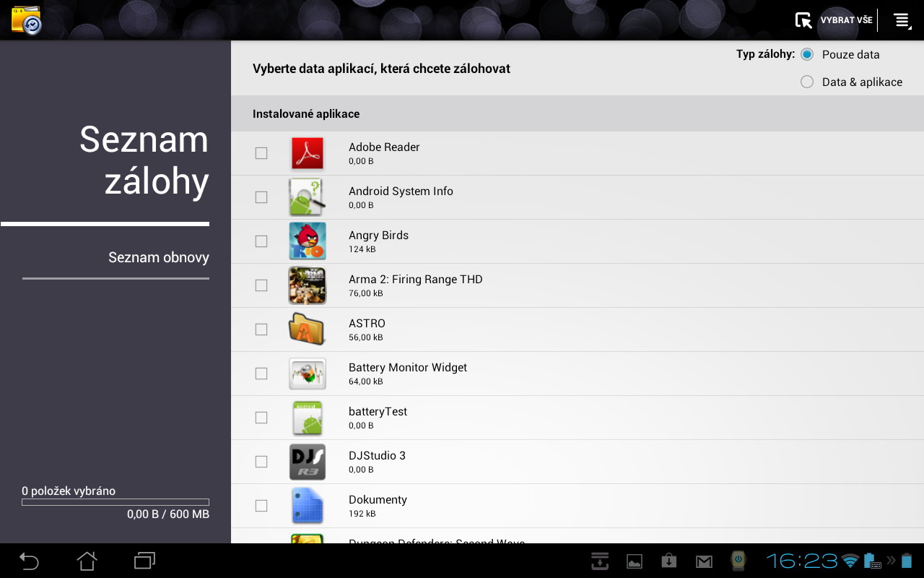The height and width of the screenshot is (578, 924).
Task: Click the Battery Monitor Widget icon
Action: (308, 373)
